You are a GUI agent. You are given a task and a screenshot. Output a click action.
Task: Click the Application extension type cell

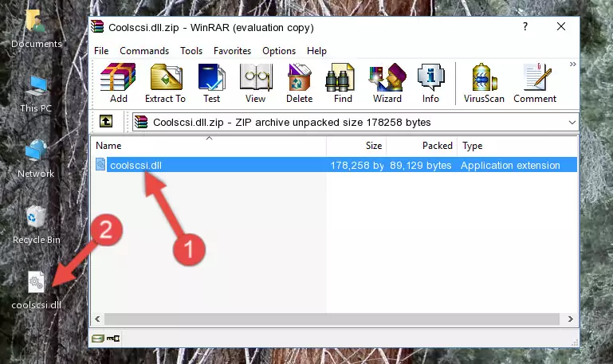point(510,165)
